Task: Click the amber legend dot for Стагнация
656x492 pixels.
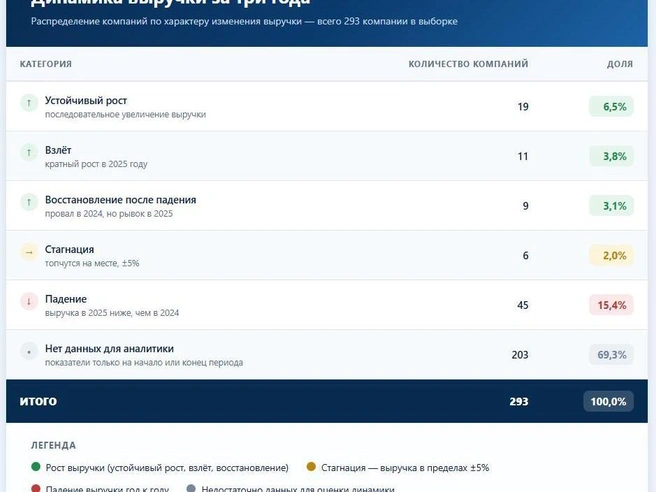Action: pos(311,466)
